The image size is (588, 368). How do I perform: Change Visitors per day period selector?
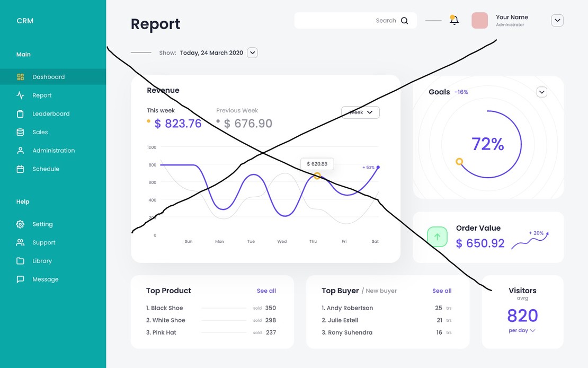[522, 330]
